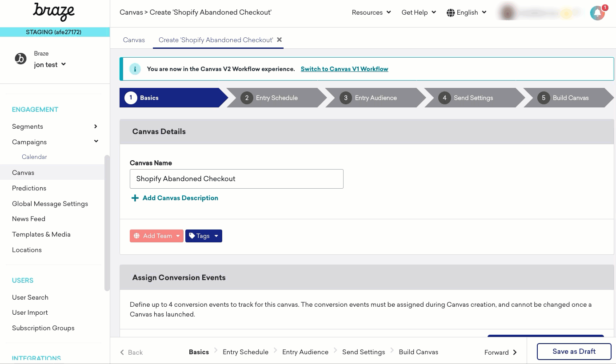The width and height of the screenshot is (616, 364).
Task: Click Entry Audience in the bottom breadcrumb
Action: click(305, 352)
